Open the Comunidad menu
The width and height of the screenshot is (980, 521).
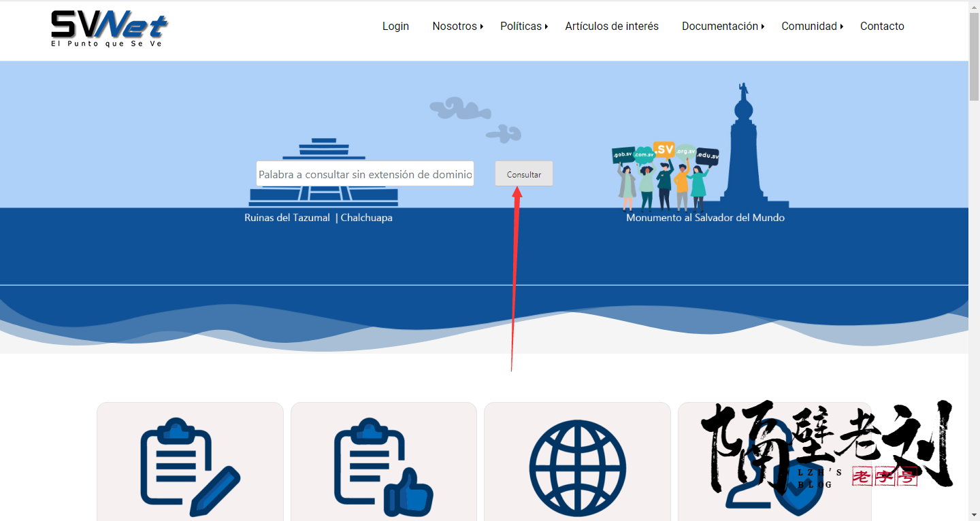coord(809,26)
